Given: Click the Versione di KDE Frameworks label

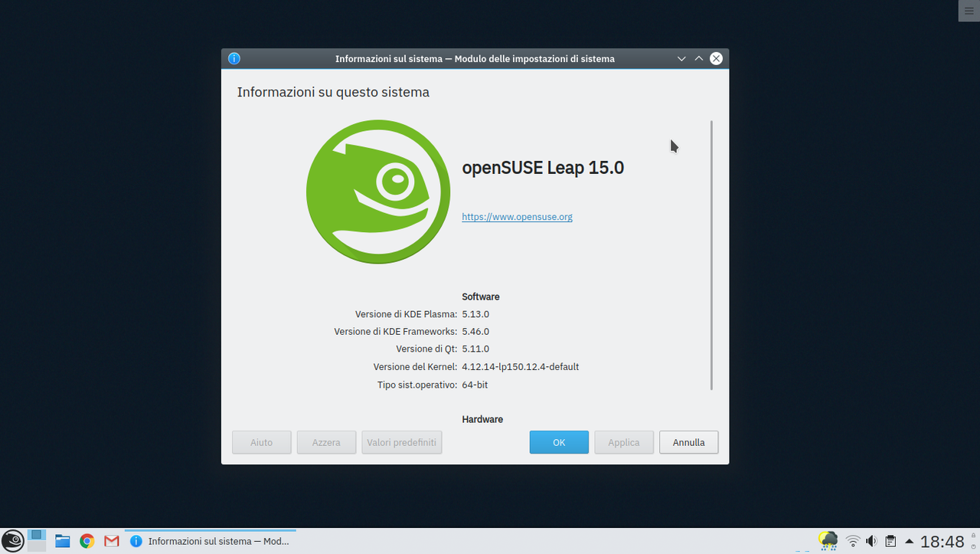Looking at the screenshot, I should 396,332.
